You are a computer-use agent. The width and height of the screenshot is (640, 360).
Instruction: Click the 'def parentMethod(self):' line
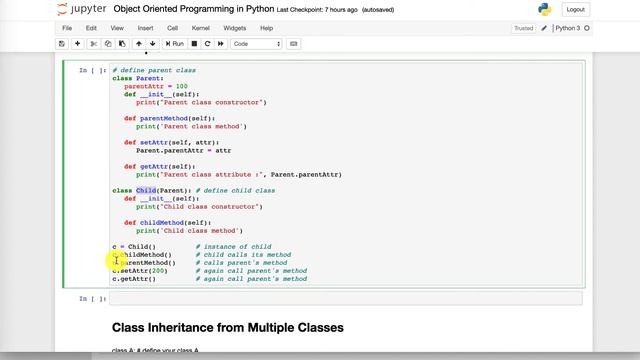coord(169,118)
